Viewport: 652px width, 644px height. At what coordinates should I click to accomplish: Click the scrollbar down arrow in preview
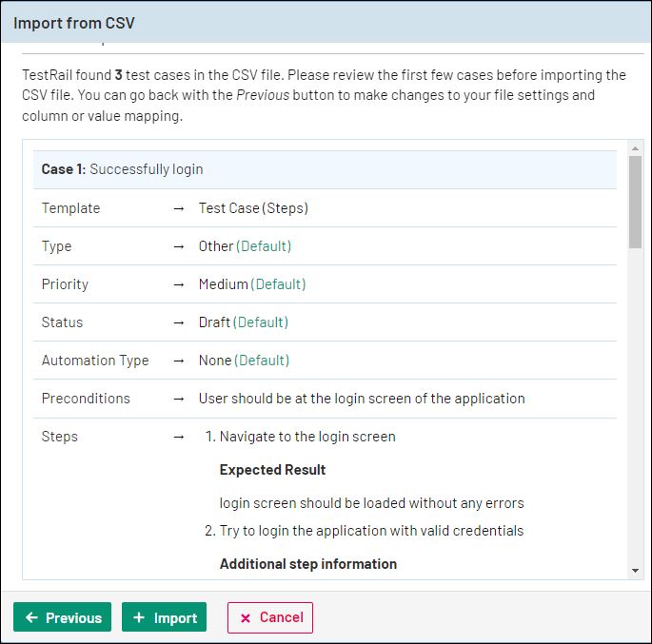tap(635, 571)
